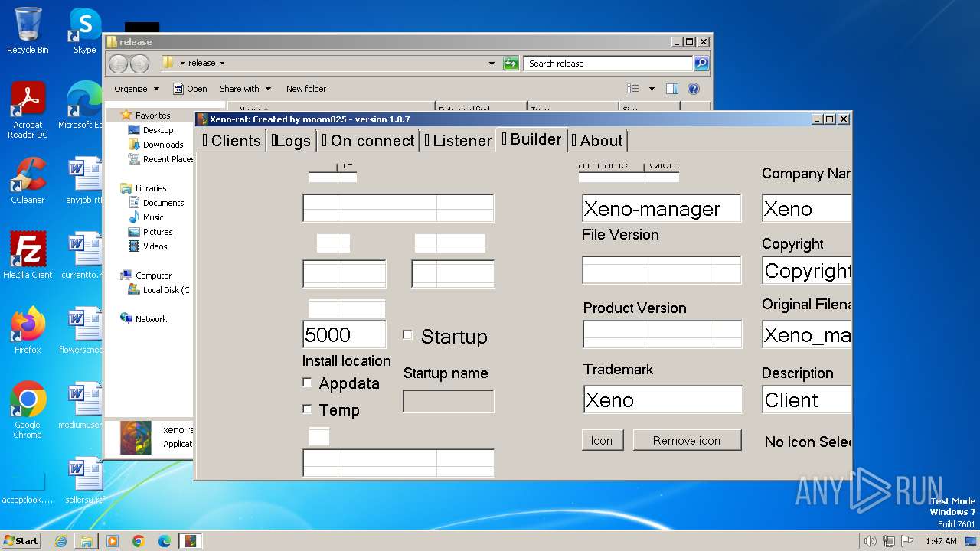Click the Explorer Back arrow button
This screenshot has width=980, height=551.
tap(118, 64)
